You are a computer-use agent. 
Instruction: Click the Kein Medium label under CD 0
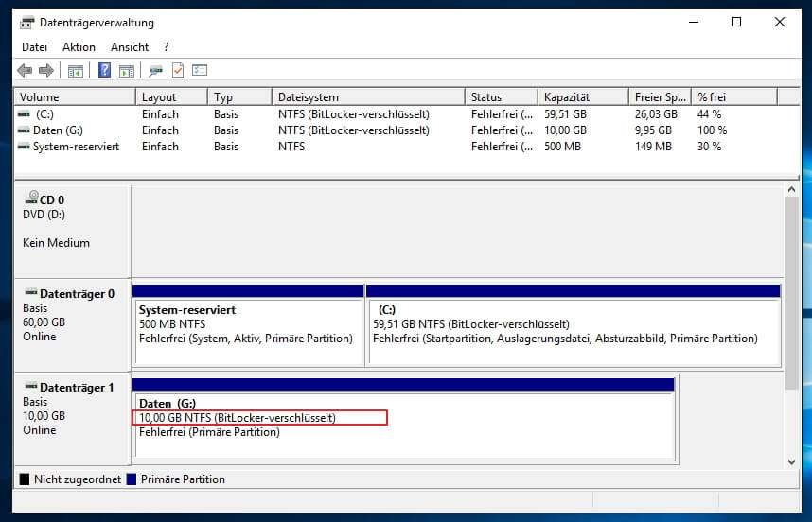click(x=56, y=243)
